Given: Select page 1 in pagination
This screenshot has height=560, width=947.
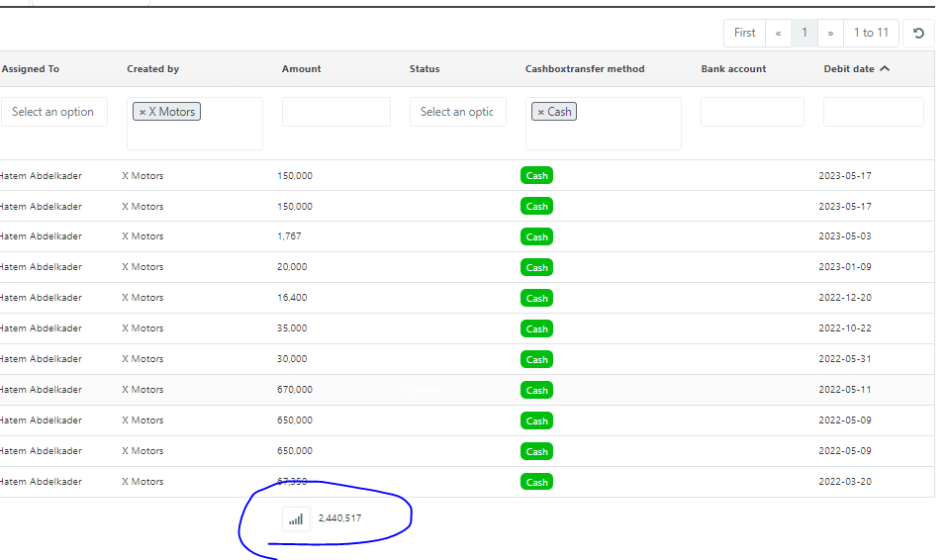Looking at the screenshot, I should point(805,33).
